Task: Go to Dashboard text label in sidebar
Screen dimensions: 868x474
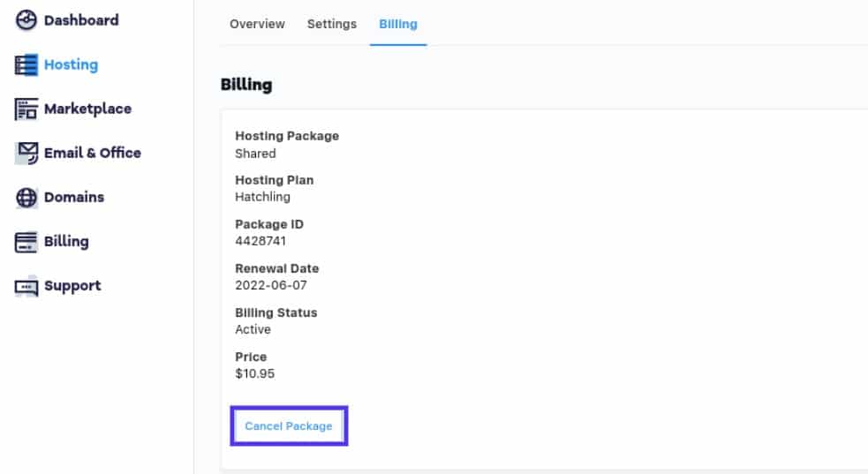Action: [81, 20]
